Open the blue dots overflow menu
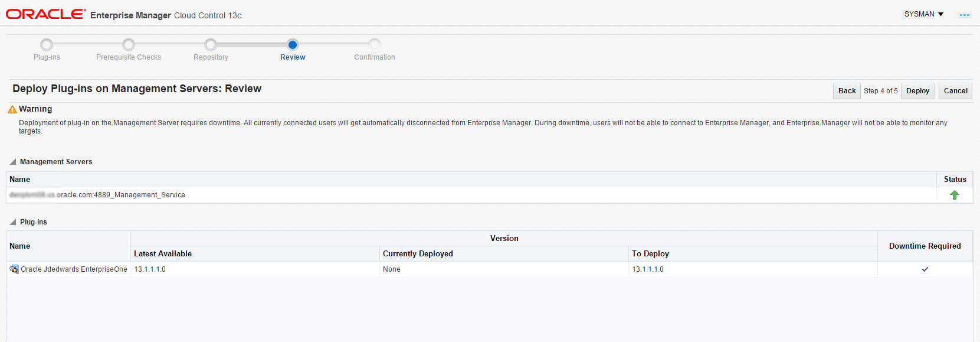Viewport: 980px width, 342px height. [x=965, y=15]
